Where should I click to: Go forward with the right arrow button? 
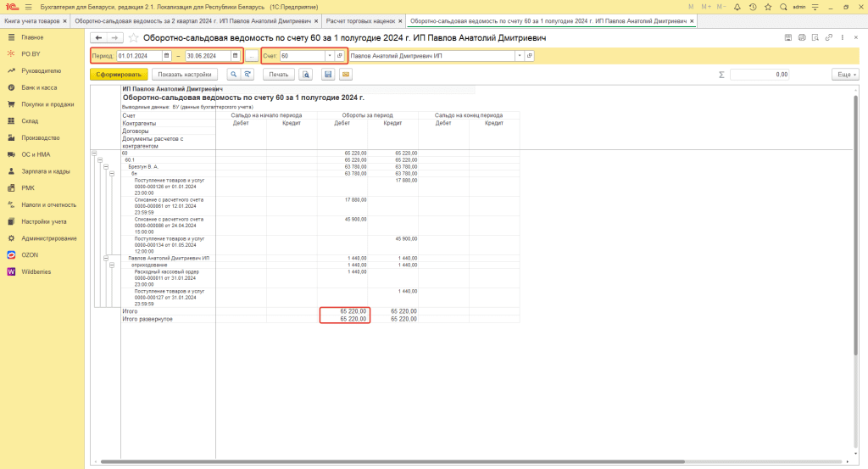pos(114,37)
